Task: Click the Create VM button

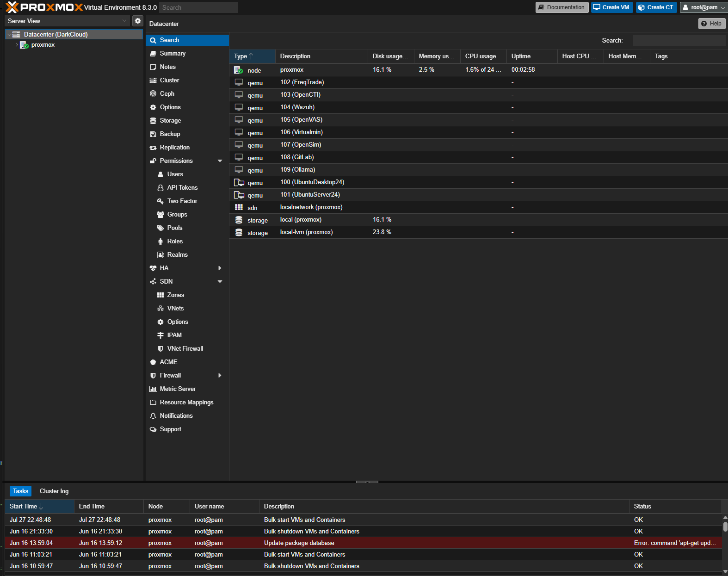Action: pyautogui.click(x=611, y=7)
